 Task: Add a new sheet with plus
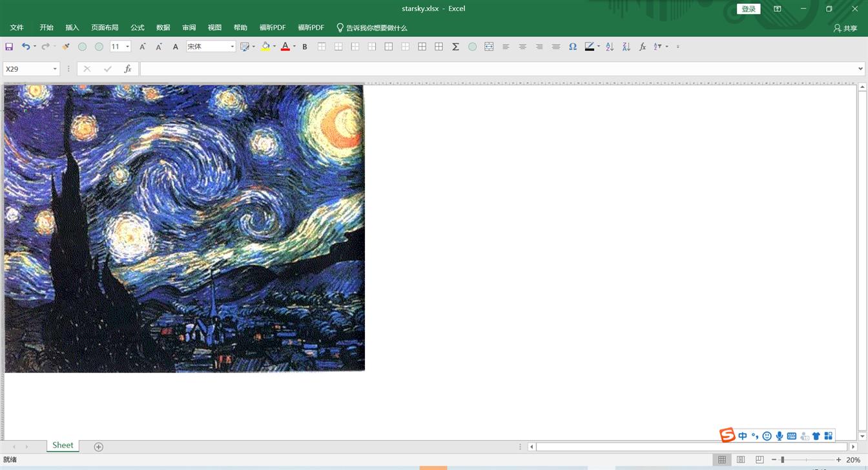pyautogui.click(x=99, y=447)
